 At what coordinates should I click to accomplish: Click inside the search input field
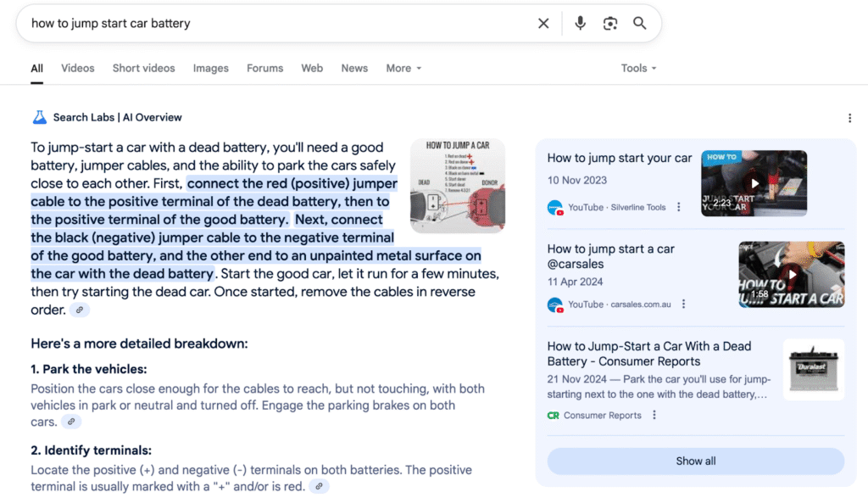pos(271,24)
